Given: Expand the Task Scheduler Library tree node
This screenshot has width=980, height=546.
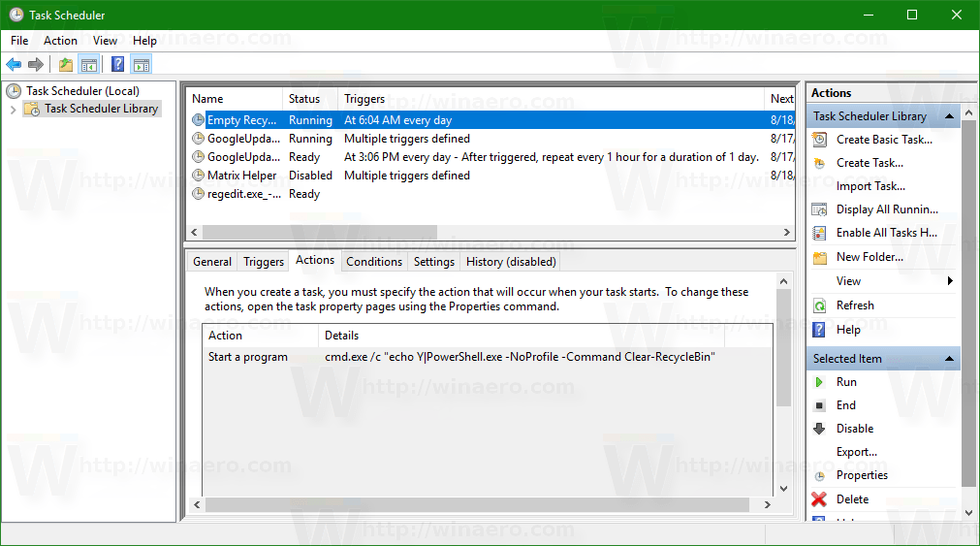Looking at the screenshot, I should [14, 110].
